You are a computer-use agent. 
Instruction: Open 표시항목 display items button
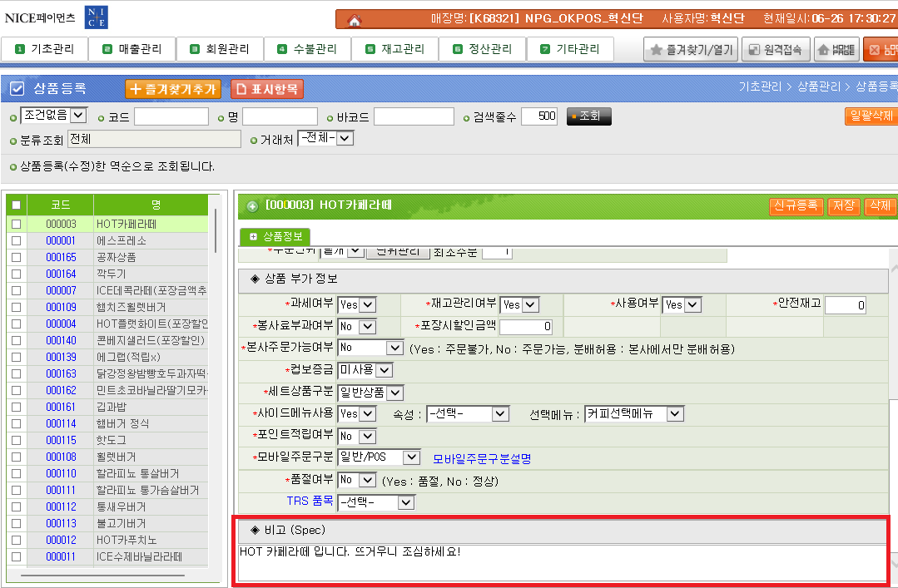(x=267, y=89)
